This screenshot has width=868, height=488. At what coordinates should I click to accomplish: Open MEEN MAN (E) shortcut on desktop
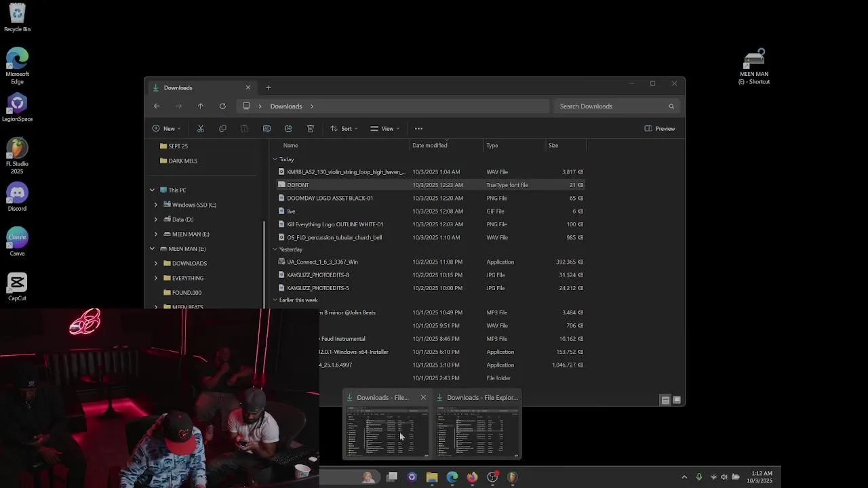coord(754,66)
